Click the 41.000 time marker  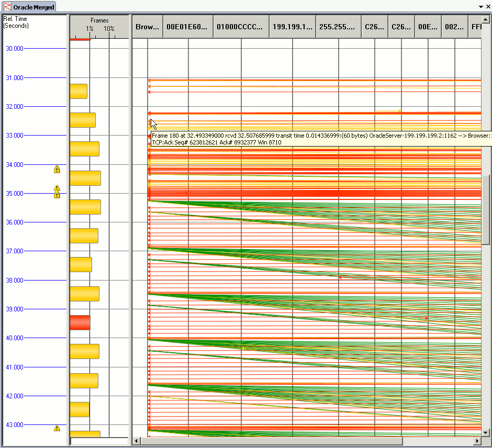pyautogui.click(x=15, y=367)
